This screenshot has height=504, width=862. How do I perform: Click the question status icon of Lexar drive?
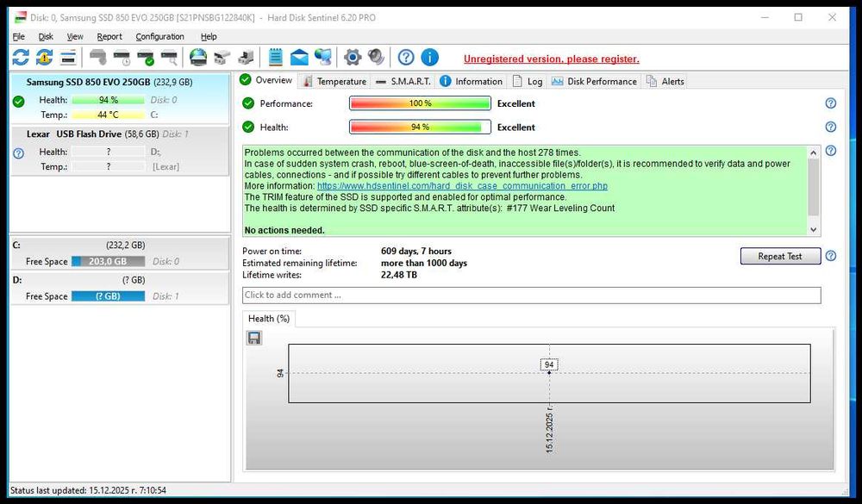click(19, 153)
